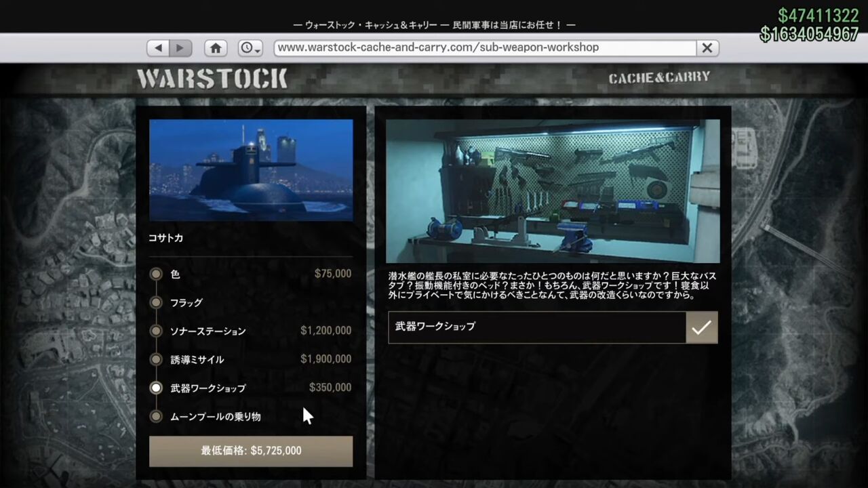This screenshot has width=868, height=488.
Task: Click the コサトカ vehicle name text
Action: pyautogui.click(x=166, y=238)
